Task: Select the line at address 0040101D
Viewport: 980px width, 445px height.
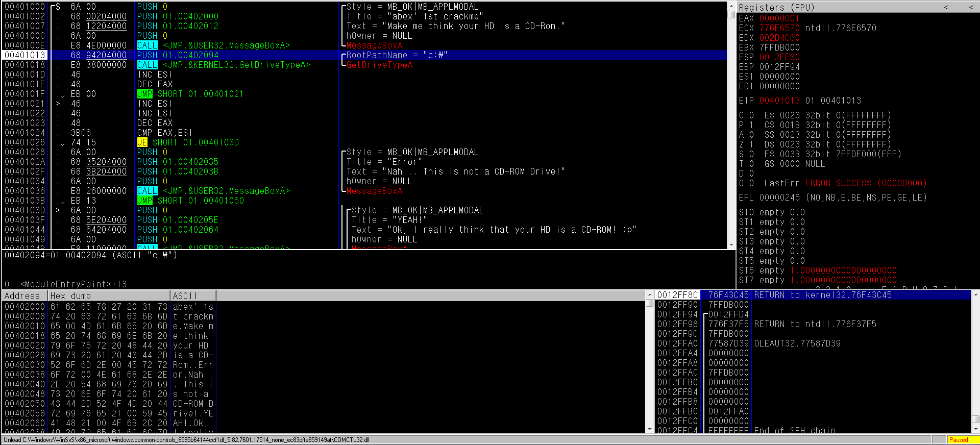Action: point(364,75)
